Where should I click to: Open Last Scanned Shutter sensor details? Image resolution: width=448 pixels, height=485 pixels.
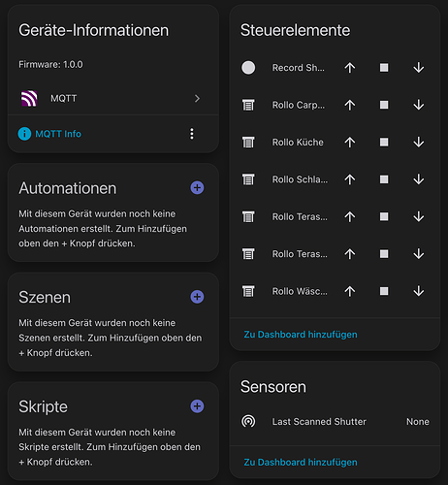coord(335,421)
